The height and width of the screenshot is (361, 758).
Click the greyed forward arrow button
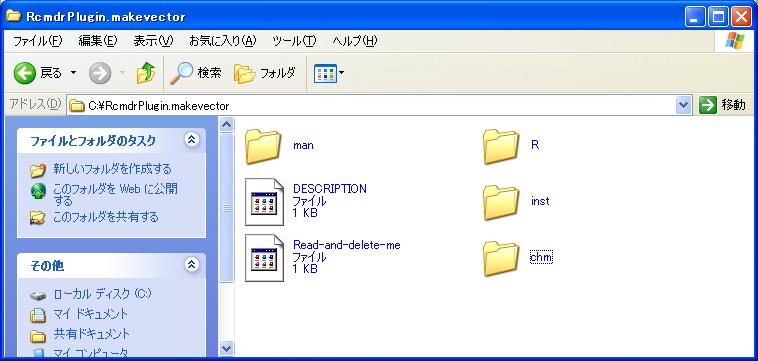pyautogui.click(x=100, y=73)
